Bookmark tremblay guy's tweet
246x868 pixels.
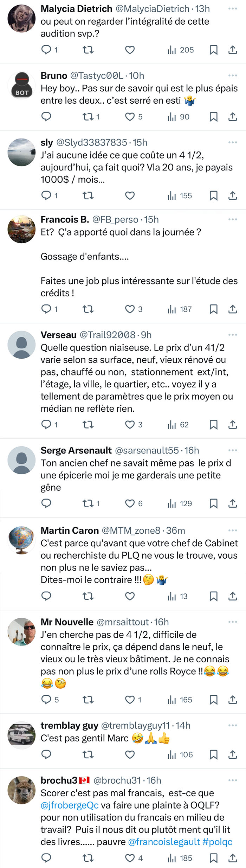click(x=213, y=754)
